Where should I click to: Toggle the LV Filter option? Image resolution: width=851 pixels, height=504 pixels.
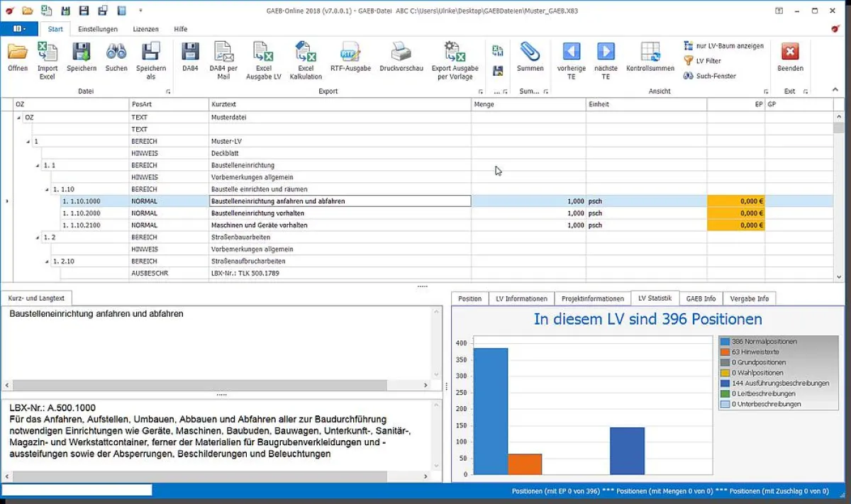[708, 61]
